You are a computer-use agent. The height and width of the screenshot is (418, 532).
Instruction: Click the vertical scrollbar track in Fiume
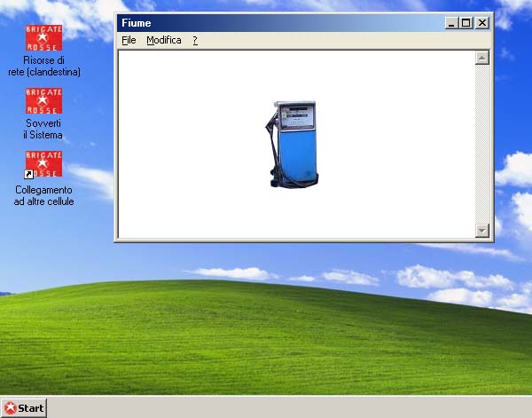pyautogui.click(x=482, y=144)
